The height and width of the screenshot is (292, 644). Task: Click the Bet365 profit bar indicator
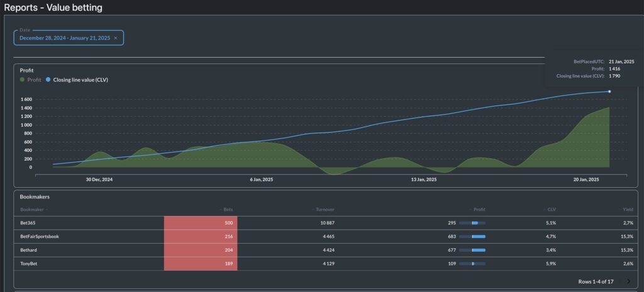tap(472, 223)
